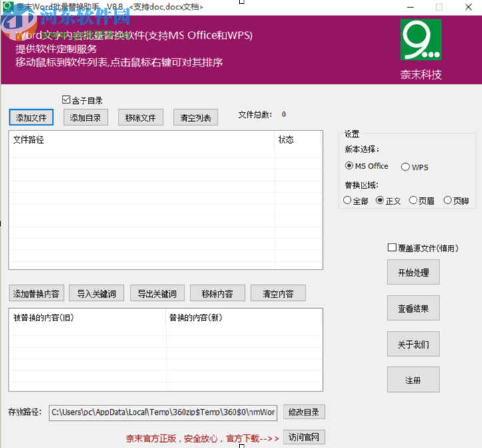Viewport: 482px width, 448px height.
Task: Click 替换的内容(新) column header
Action: (x=244, y=317)
